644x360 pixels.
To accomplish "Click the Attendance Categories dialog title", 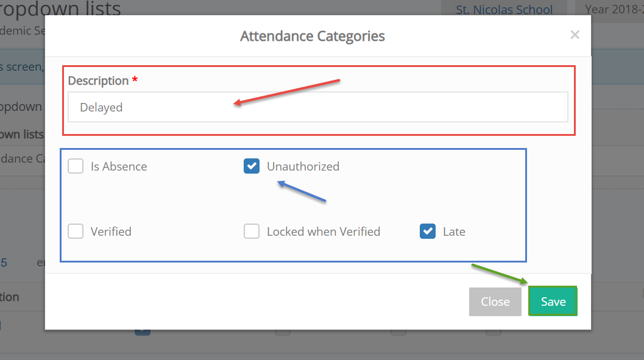I will pos(313,36).
